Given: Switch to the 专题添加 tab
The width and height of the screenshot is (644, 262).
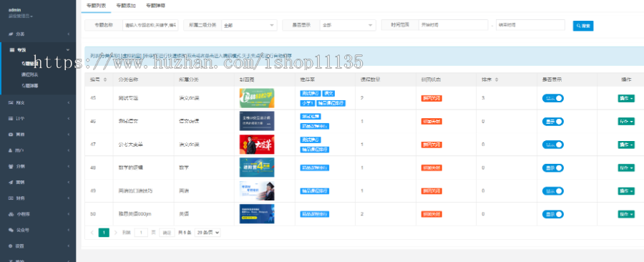Looking at the screenshot, I should click(126, 6).
